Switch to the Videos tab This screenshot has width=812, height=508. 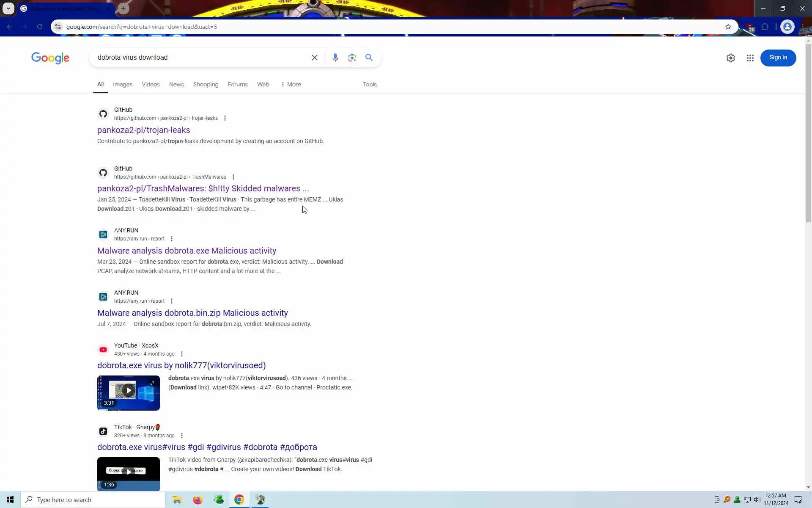tap(151, 84)
